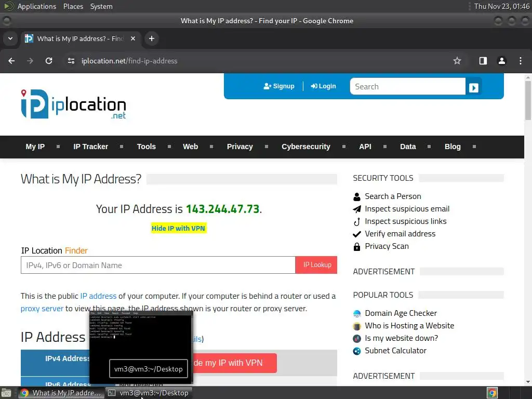Click the Inspect suspicious email plane icon

[356, 209]
